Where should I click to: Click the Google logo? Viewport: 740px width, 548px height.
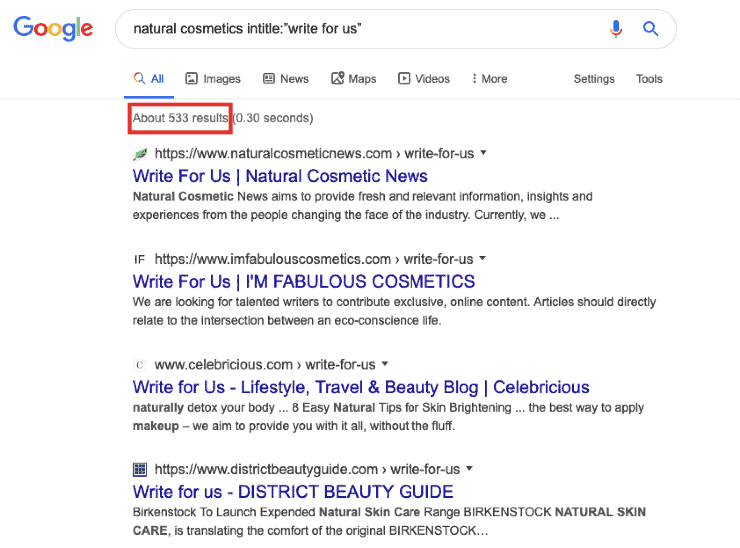[x=53, y=28]
